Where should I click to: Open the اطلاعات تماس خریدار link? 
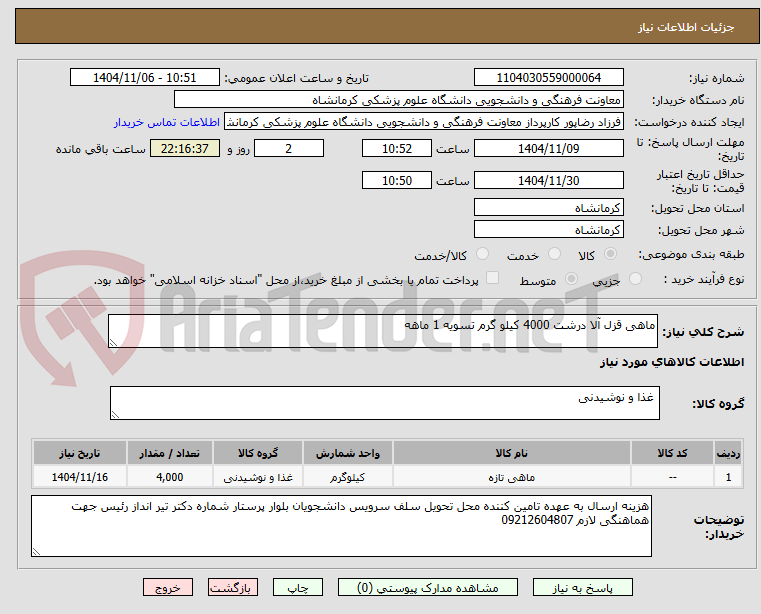pos(167,122)
